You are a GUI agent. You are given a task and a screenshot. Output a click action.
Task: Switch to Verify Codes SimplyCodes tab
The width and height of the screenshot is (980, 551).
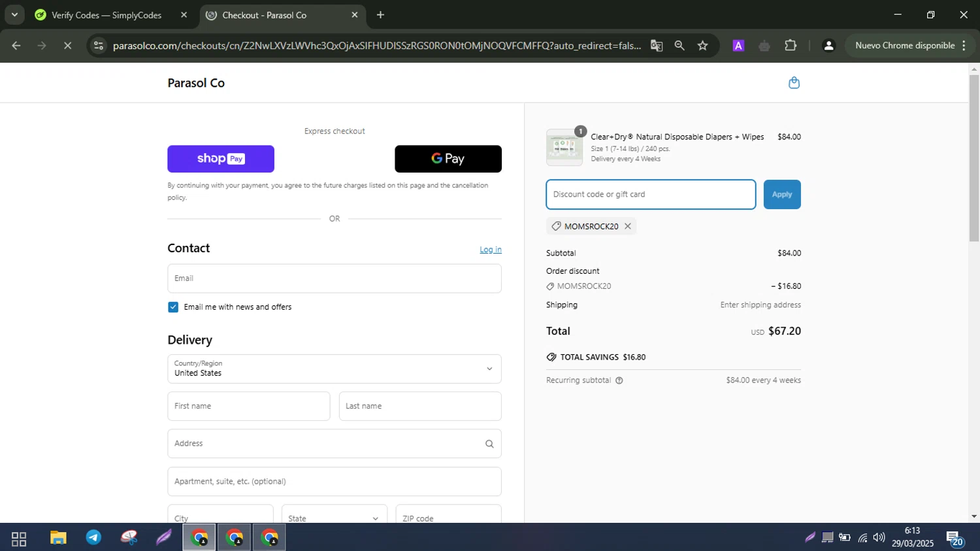(x=106, y=15)
